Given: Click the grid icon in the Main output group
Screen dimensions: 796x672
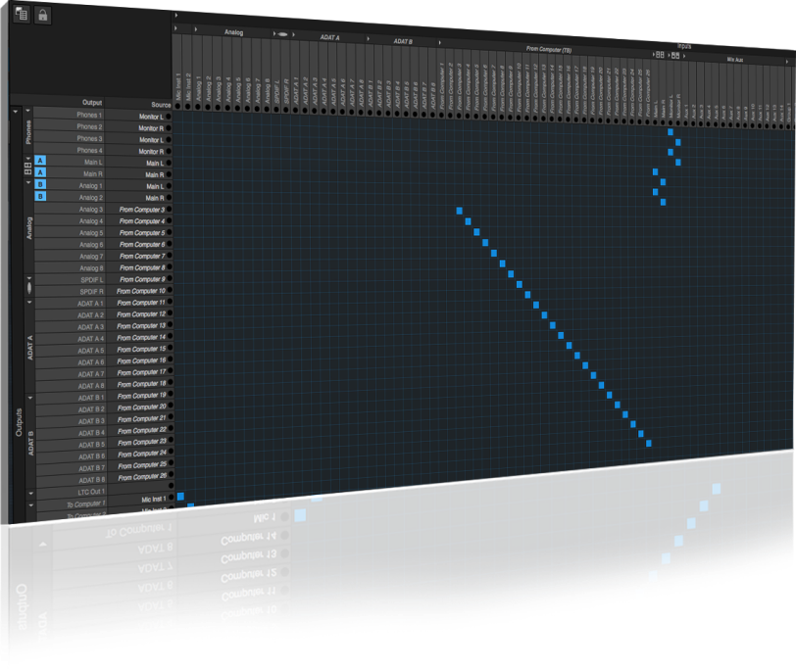Looking at the screenshot, I should (x=27, y=168).
